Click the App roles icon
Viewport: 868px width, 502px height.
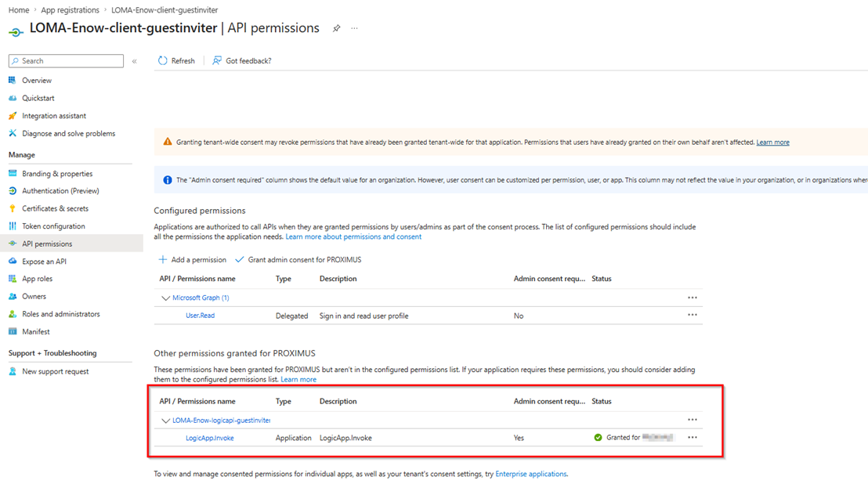coord(13,279)
